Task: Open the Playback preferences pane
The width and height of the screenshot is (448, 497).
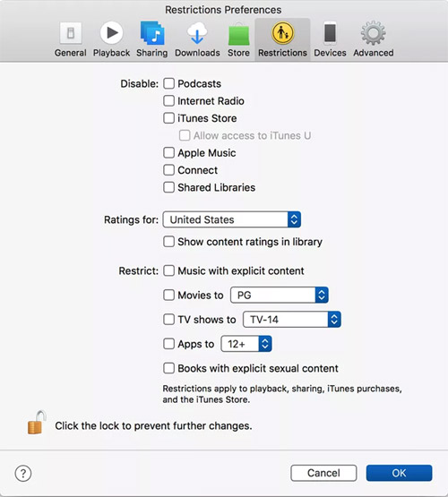Action: pos(111,39)
